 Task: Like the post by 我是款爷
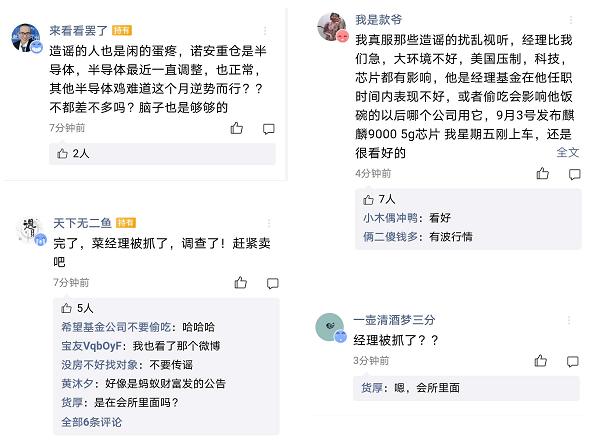point(543,173)
